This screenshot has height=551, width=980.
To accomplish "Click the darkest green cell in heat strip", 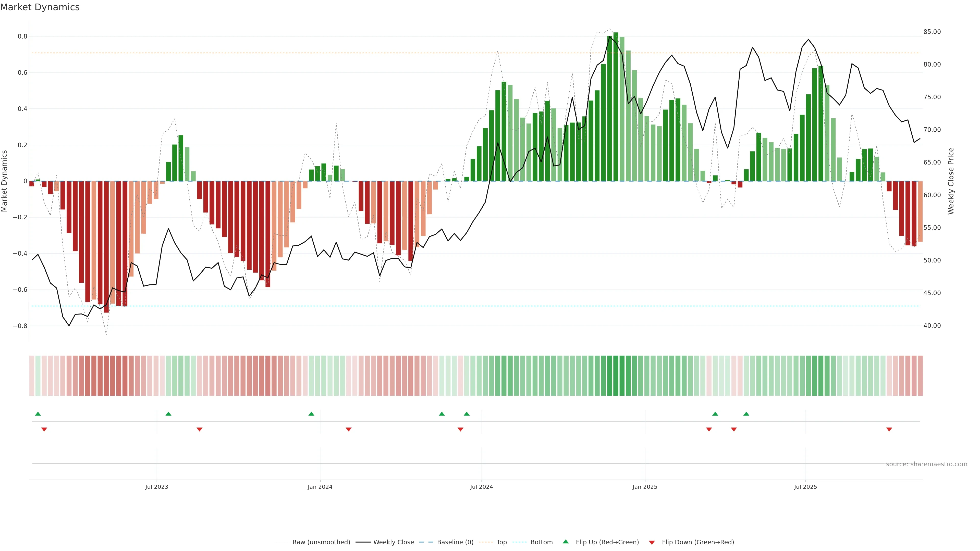I will point(616,375).
